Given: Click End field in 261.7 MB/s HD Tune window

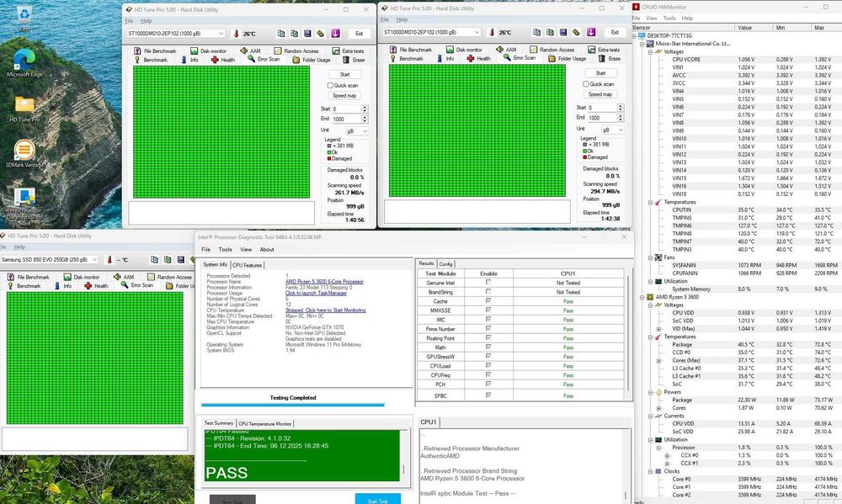Looking at the screenshot, I should (346, 119).
